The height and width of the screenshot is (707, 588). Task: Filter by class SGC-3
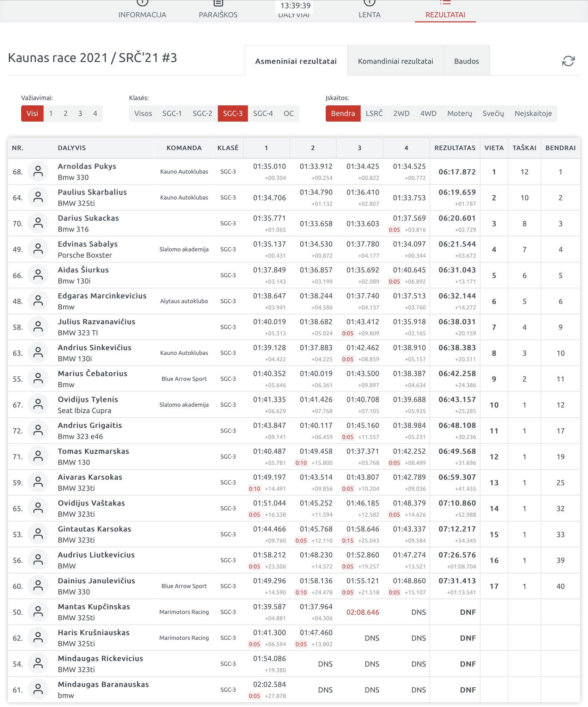233,113
